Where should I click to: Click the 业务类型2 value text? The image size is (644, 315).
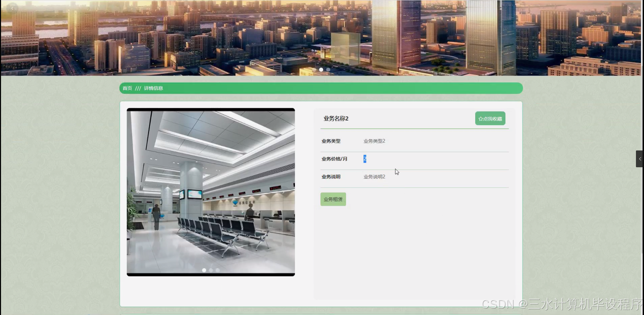374,141
